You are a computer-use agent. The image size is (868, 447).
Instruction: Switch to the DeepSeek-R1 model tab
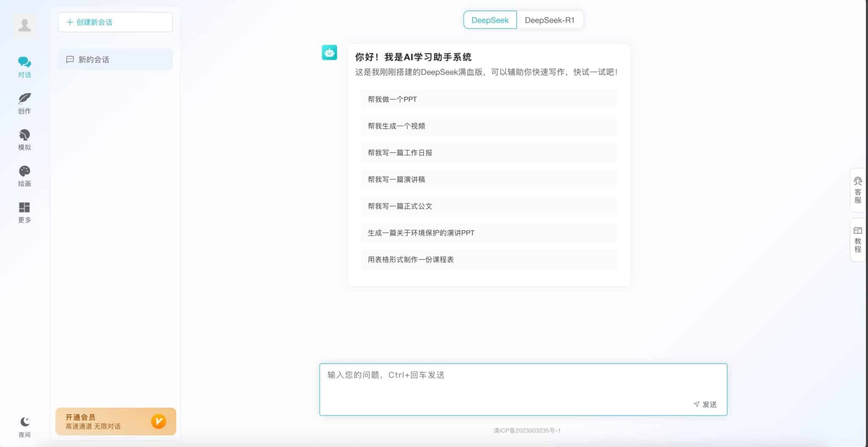(x=550, y=20)
